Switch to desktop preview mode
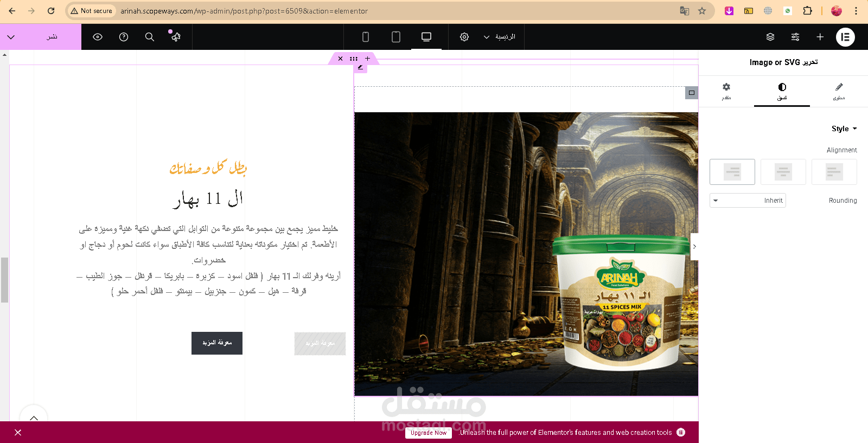This screenshot has width=868, height=443. click(426, 37)
